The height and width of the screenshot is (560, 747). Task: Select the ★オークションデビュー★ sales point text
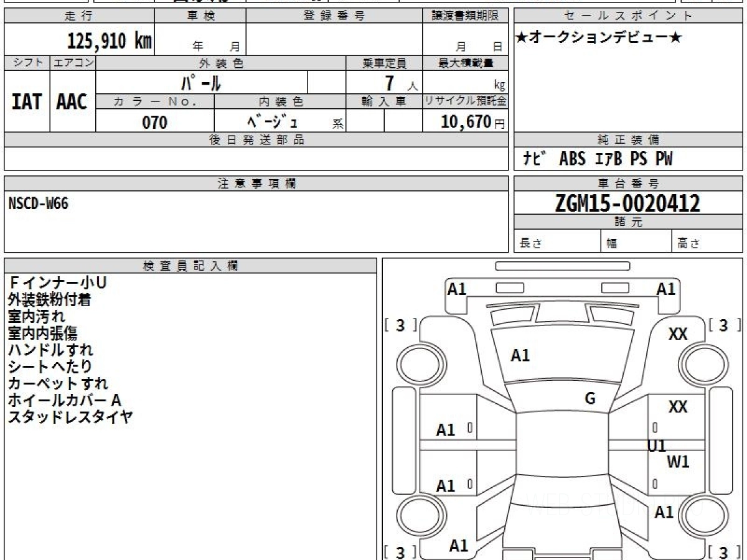click(599, 39)
